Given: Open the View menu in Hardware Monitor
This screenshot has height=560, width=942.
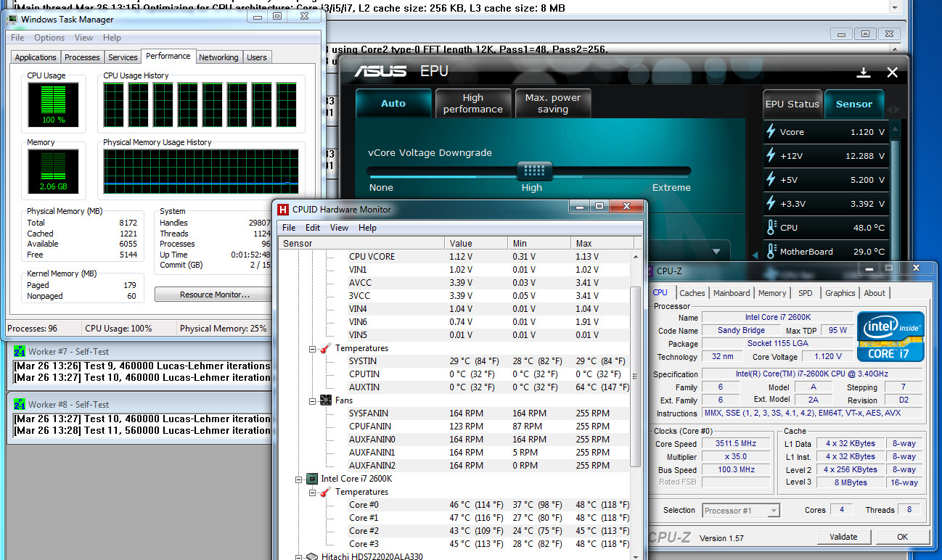Looking at the screenshot, I should (339, 228).
